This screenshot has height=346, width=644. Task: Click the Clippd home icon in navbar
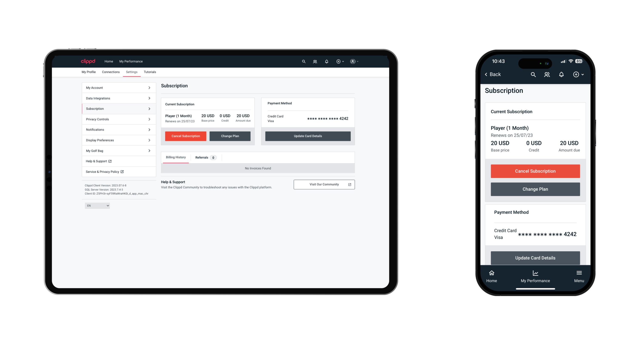[88, 61]
